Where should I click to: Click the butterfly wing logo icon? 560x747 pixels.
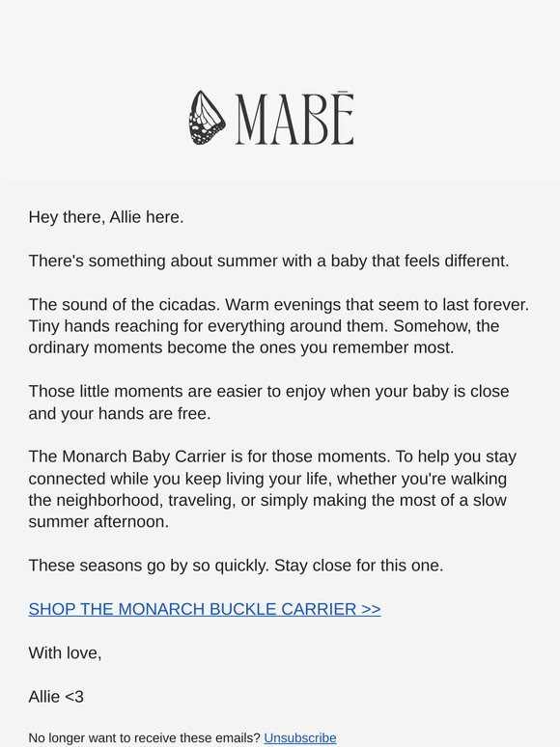(207, 118)
